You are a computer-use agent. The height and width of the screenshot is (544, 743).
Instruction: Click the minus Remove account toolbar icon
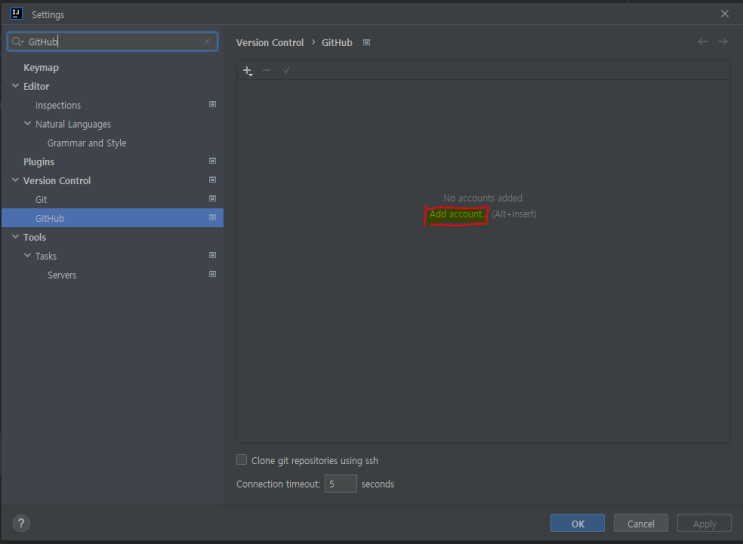pyautogui.click(x=266, y=70)
